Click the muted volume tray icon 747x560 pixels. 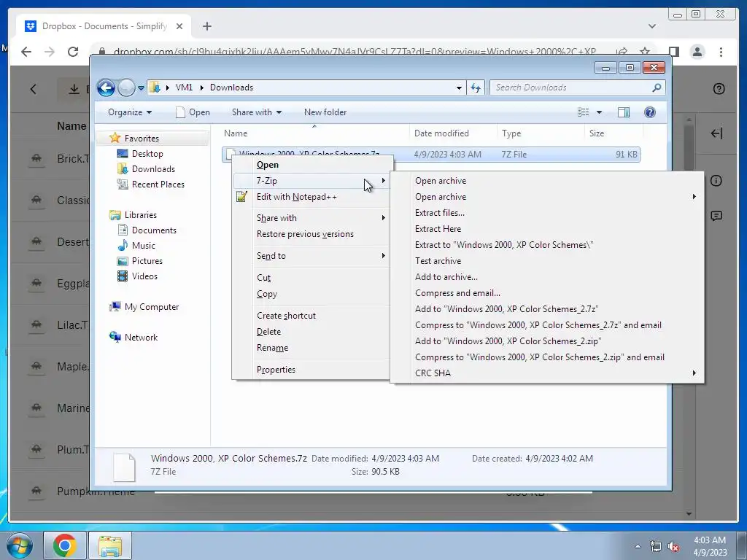pos(673,546)
